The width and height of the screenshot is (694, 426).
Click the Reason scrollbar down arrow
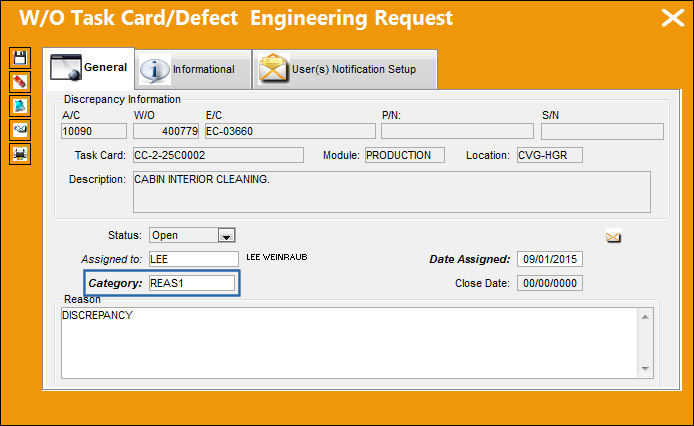pos(645,368)
